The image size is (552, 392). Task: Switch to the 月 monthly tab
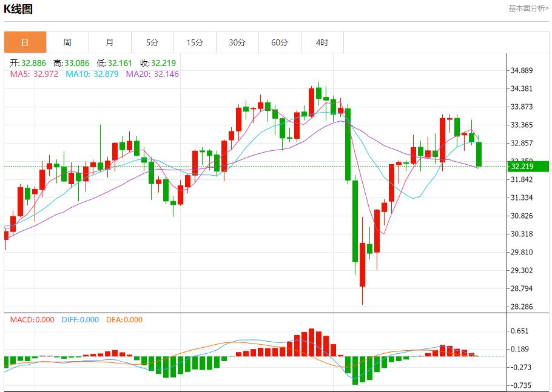pos(110,42)
